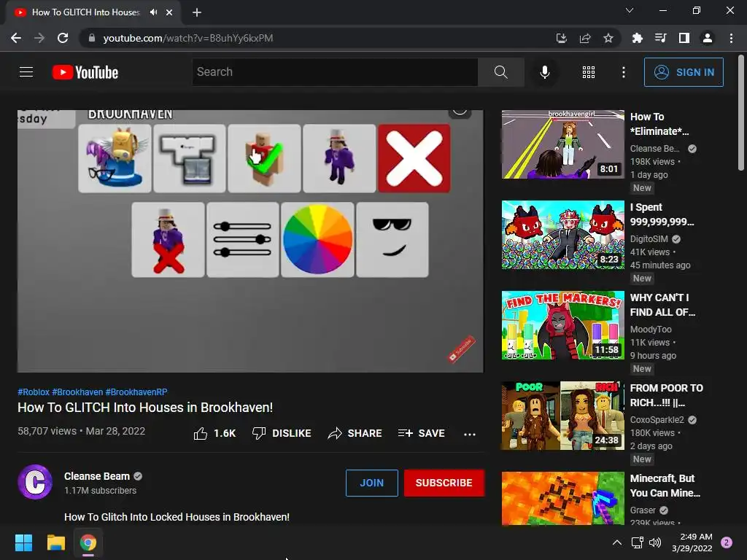Viewport: 747px width, 560px height.
Task: Bookmark this page with the star icon
Action: 608,38
